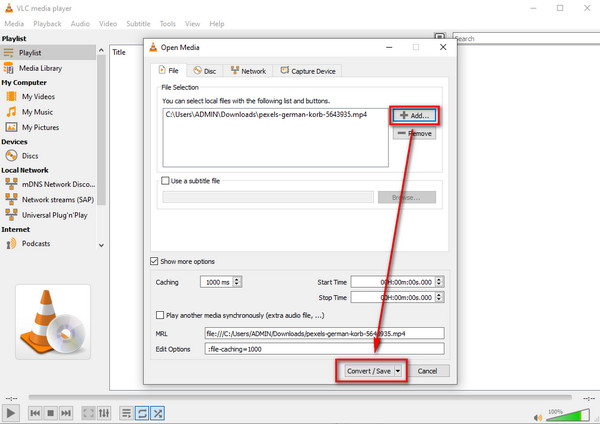
Task: Open the Audio menu
Action: point(80,24)
